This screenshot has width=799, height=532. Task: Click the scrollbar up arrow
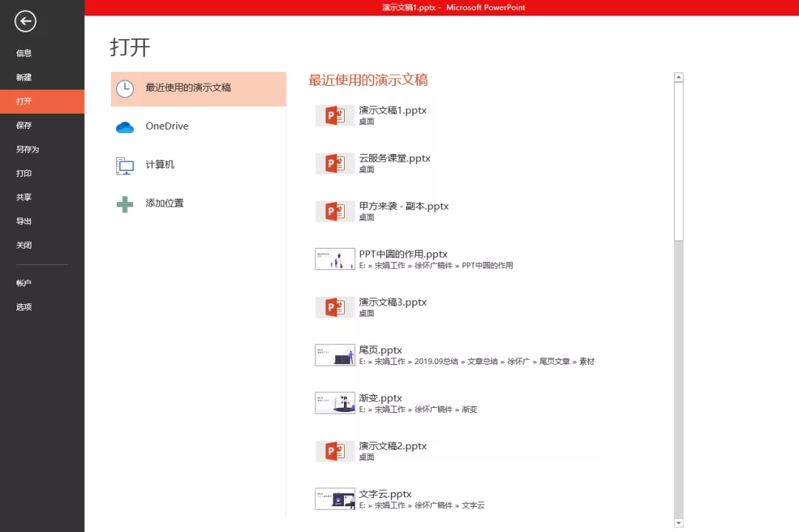pyautogui.click(x=678, y=78)
